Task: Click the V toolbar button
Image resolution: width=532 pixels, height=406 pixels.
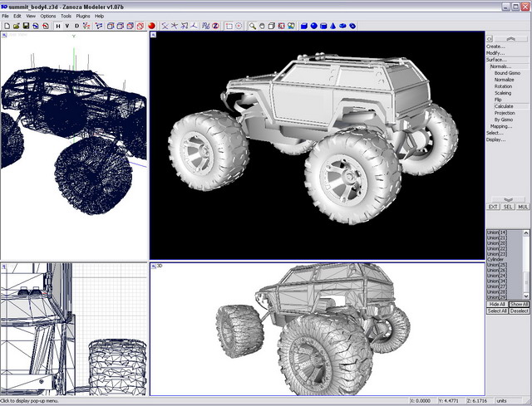Action: tap(68, 26)
